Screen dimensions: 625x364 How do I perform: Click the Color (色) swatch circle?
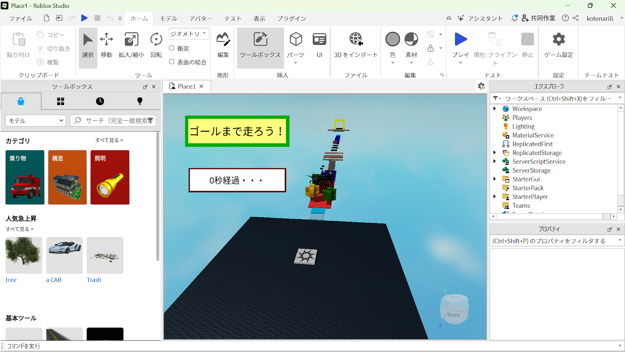pyautogui.click(x=393, y=39)
